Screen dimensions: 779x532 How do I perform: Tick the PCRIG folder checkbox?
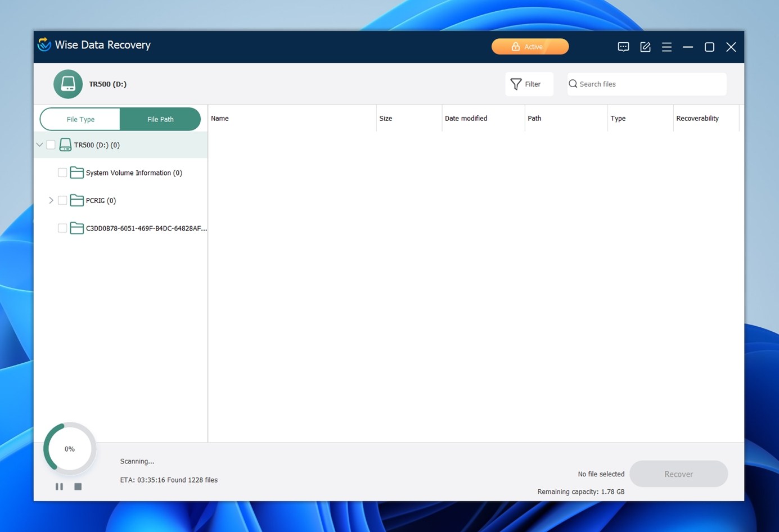[62, 200]
